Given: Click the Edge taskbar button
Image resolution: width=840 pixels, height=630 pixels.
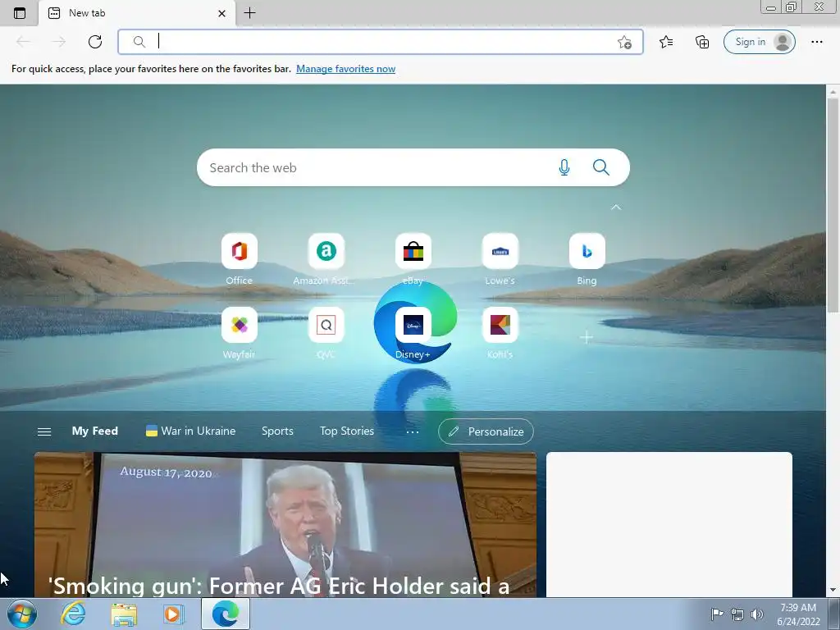Looking at the screenshot, I should tap(226, 614).
